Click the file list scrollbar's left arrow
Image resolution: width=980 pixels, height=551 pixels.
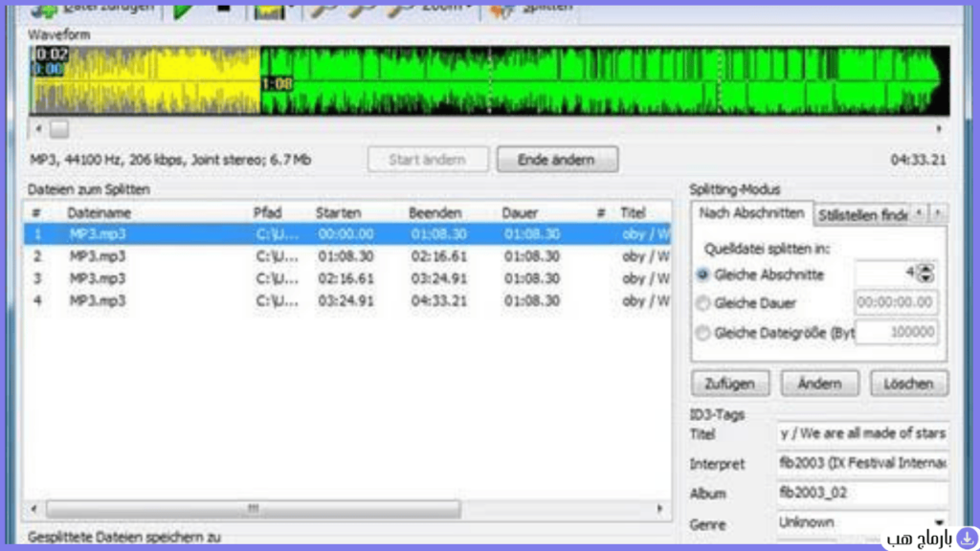point(33,509)
